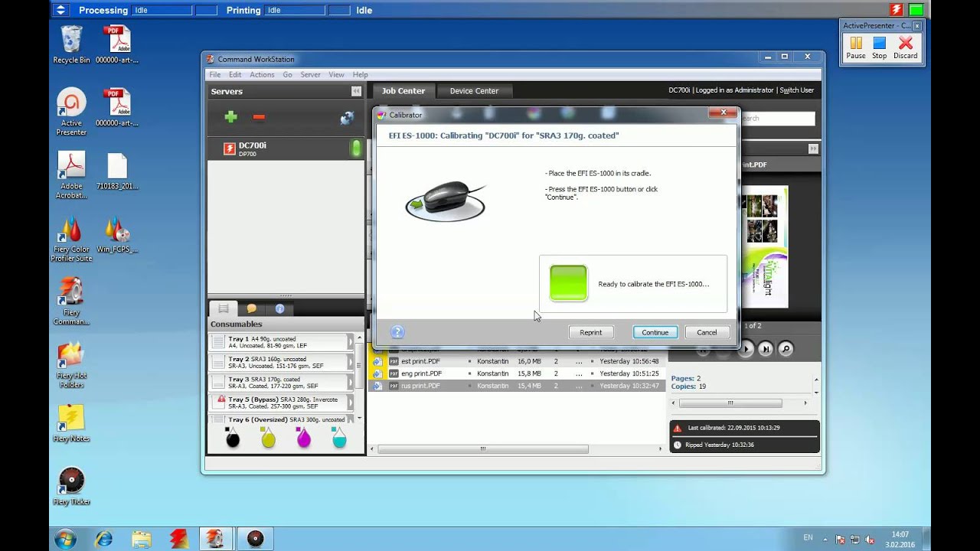The width and height of the screenshot is (980, 551).
Task: Pause recording in ActivePresenter panel
Action: click(856, 47)
